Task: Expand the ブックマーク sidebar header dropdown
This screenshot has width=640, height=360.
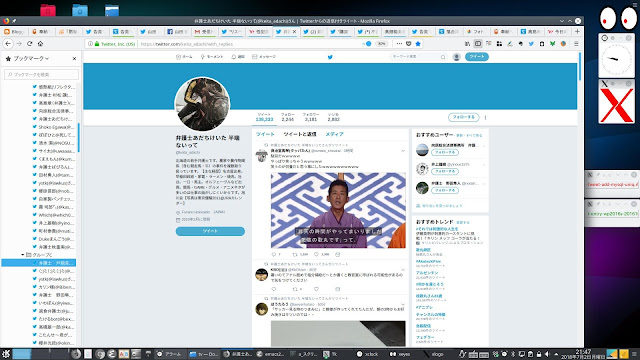Action: click(x=31, y=59)
